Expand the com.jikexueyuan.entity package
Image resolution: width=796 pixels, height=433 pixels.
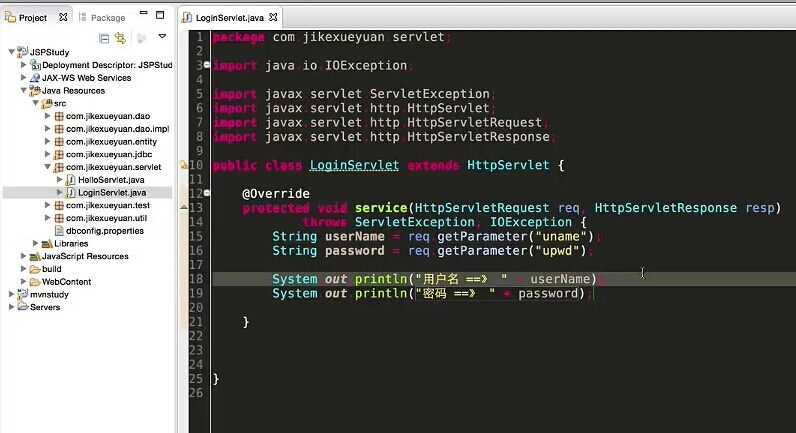48,141
